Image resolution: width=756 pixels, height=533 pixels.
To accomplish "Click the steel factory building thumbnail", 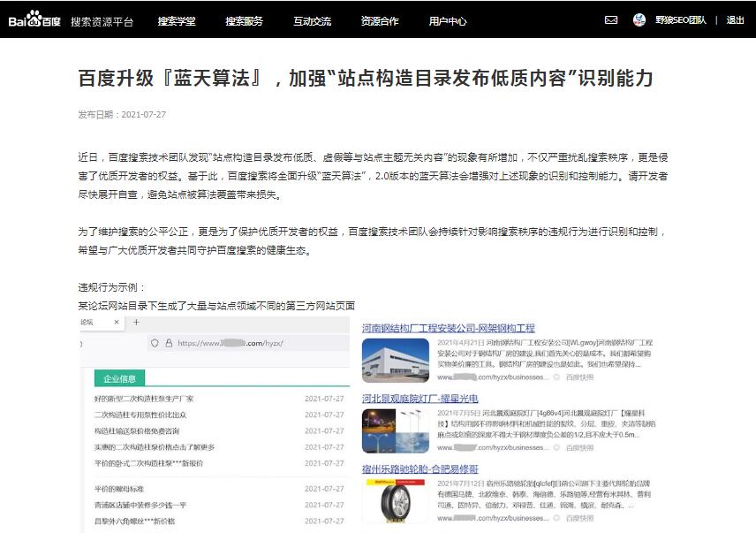I will 395,360.
